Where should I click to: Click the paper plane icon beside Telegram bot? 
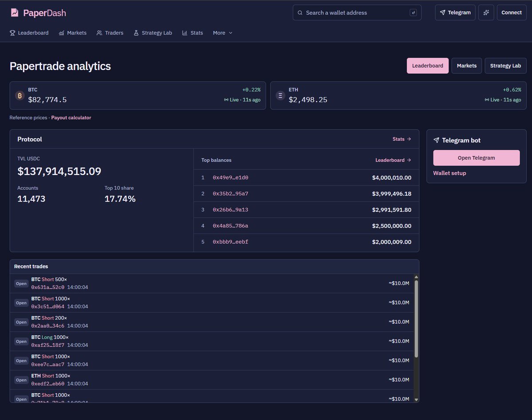coord(436,140)
